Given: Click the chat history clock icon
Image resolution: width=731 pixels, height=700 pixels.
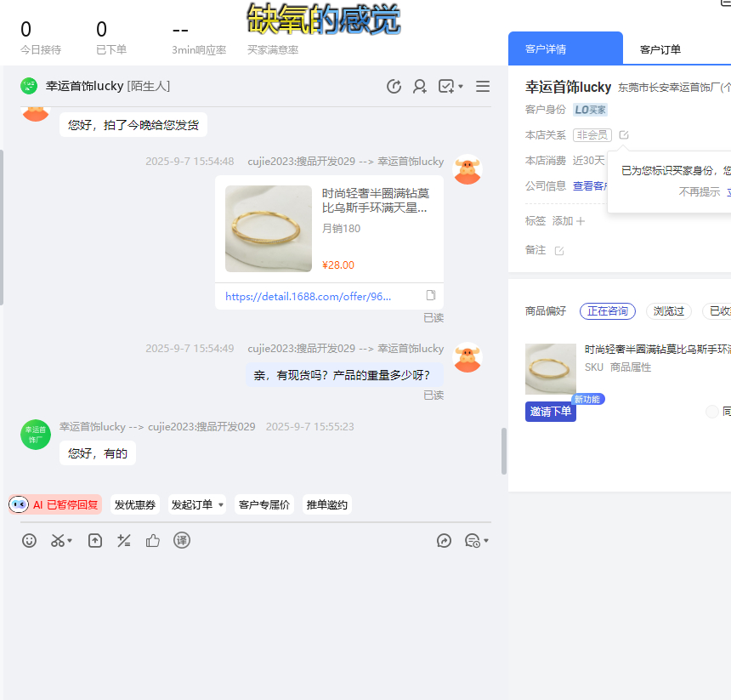Looking at the screenshot, I should pos(394,86).
